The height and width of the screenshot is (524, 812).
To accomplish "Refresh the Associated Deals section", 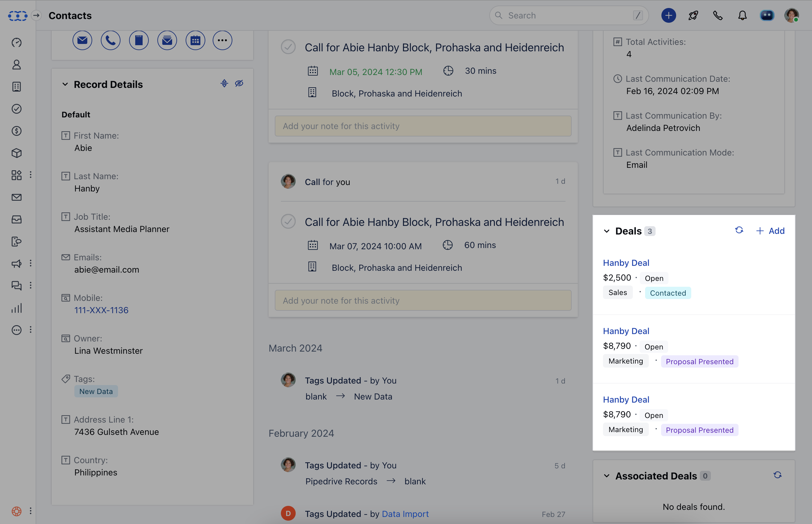I will pyautogui.click(x=777, y=475).
